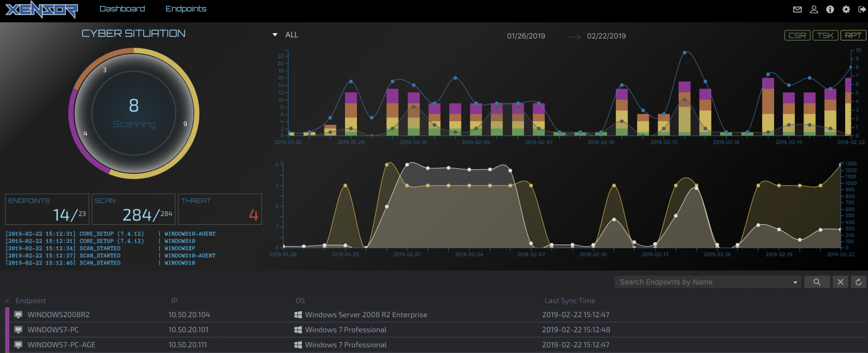This screenshot has width=868, height=353.
Task: Open the mail envelope icon
Action: tap(797, 9)
